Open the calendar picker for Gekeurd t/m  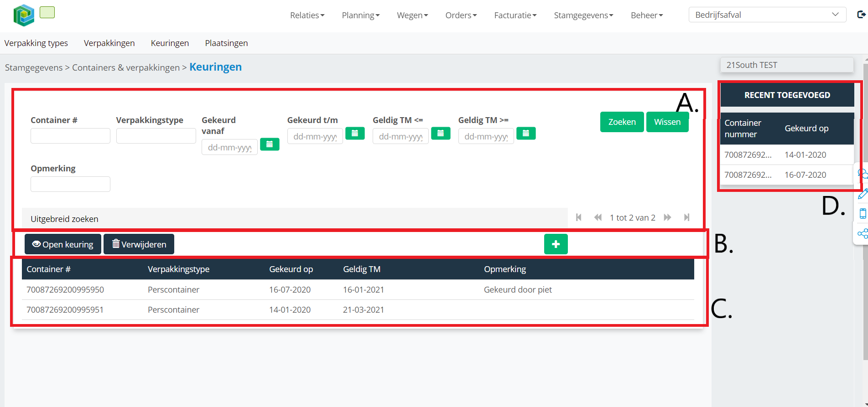coord(355,133)
